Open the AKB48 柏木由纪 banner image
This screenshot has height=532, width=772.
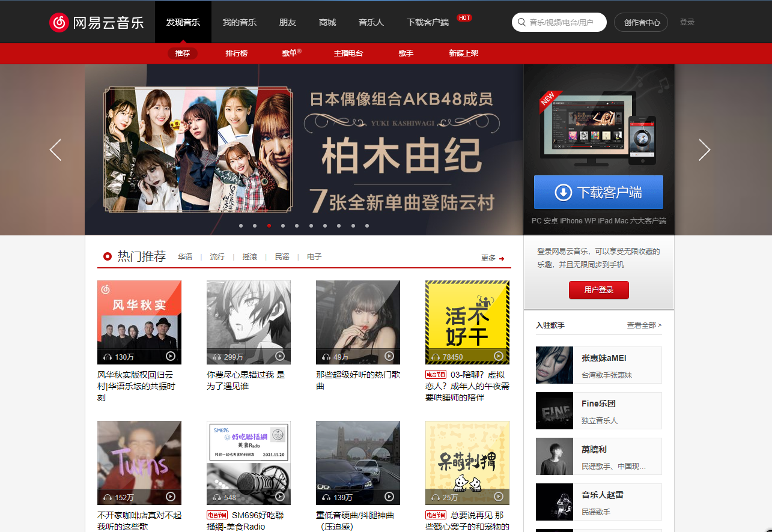(x=304, y=150)
